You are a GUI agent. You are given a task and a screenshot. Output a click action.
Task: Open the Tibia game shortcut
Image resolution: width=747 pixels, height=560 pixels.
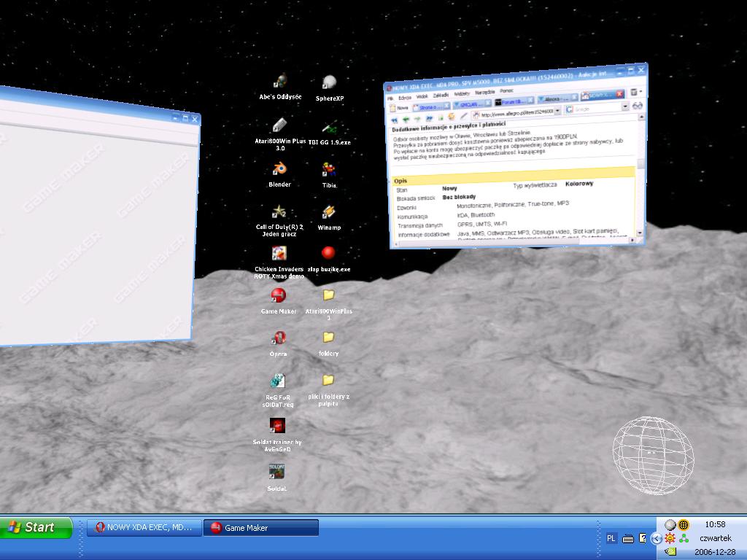(328, 170)
